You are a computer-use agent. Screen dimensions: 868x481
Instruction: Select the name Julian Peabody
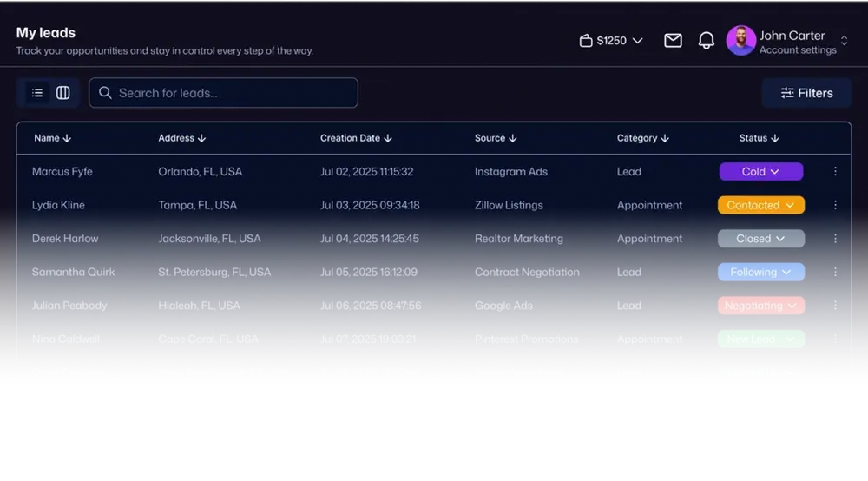tap(69, 306)
